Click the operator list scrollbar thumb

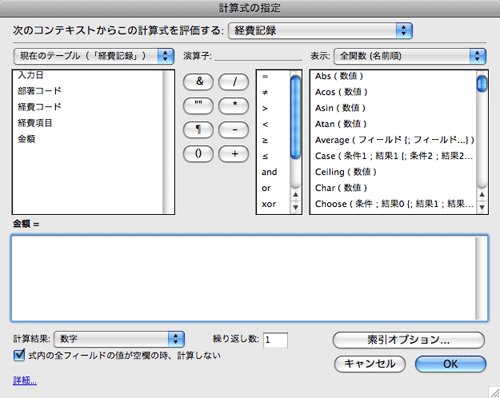coord(295,117)
